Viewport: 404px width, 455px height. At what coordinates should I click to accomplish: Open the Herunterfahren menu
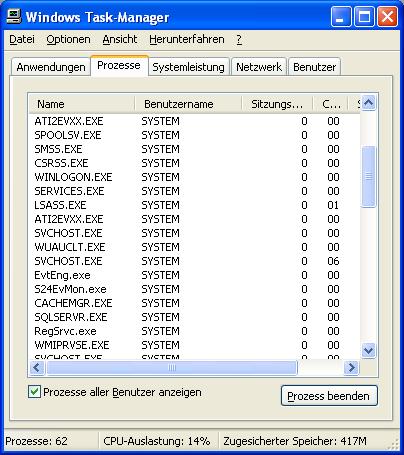tap(187, 39)
